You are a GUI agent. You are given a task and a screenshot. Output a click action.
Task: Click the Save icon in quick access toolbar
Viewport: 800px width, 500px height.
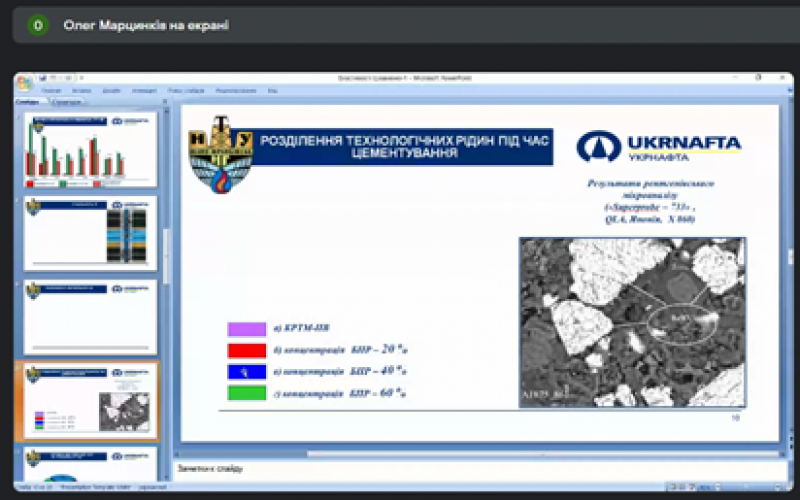[43, 78]
